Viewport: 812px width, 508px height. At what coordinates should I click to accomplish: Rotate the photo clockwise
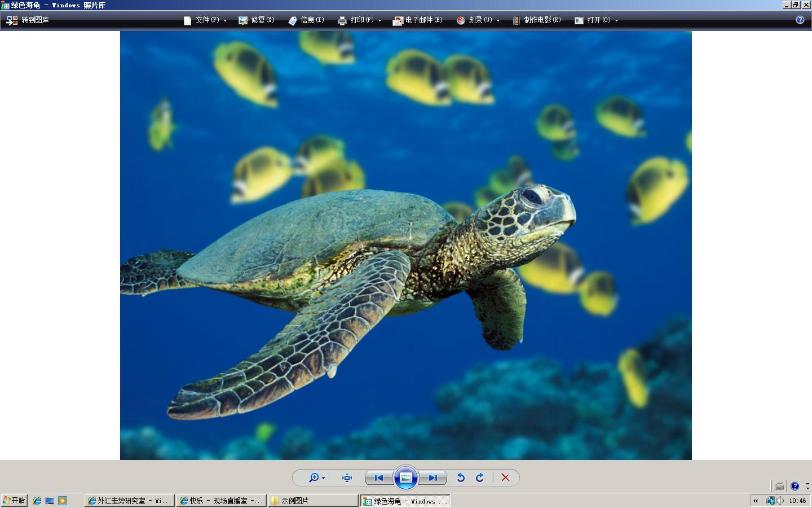[480, 478]
